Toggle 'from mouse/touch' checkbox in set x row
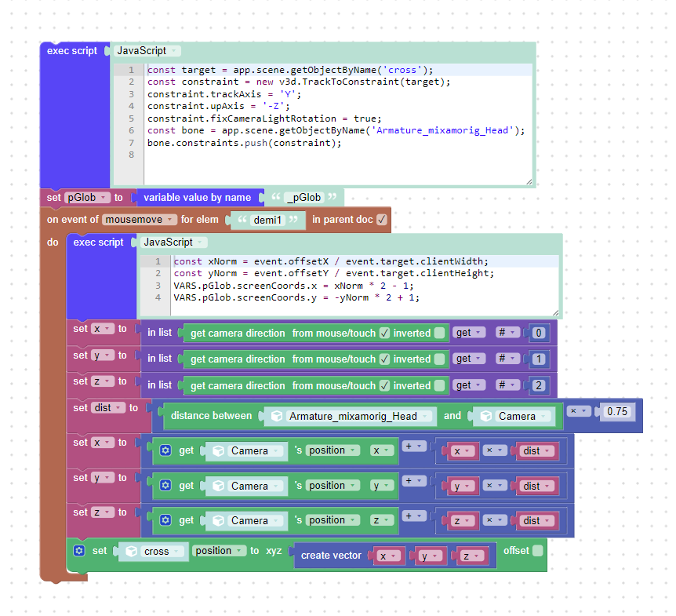676x616 pixels. (384, 333)
